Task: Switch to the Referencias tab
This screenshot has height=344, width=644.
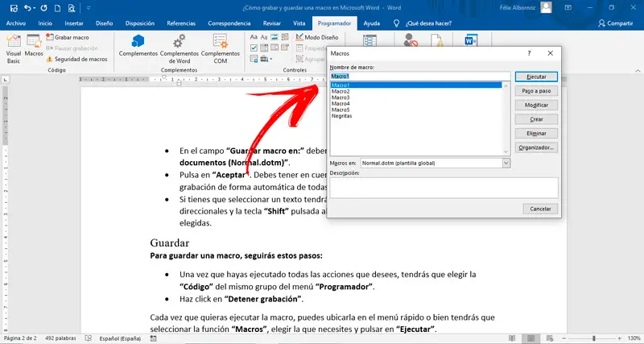Action: click(181, 23)
